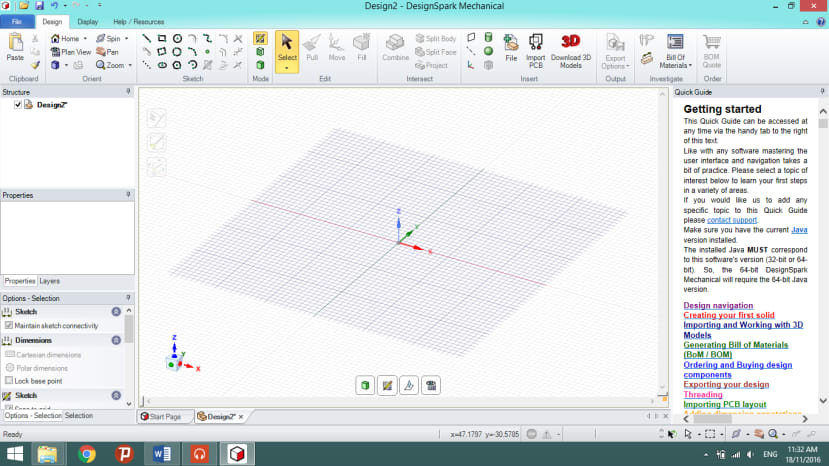Close the Design2 document tab

pos(241,417)
